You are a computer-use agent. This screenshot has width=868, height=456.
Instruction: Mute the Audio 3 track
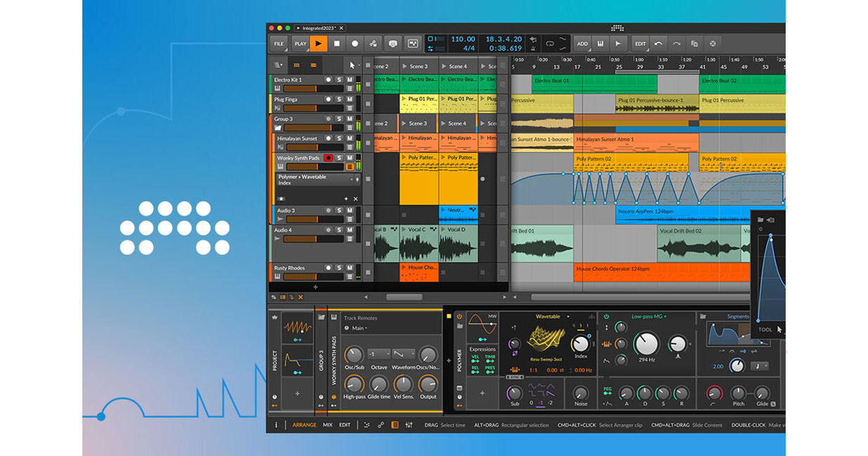coord(350,210)
